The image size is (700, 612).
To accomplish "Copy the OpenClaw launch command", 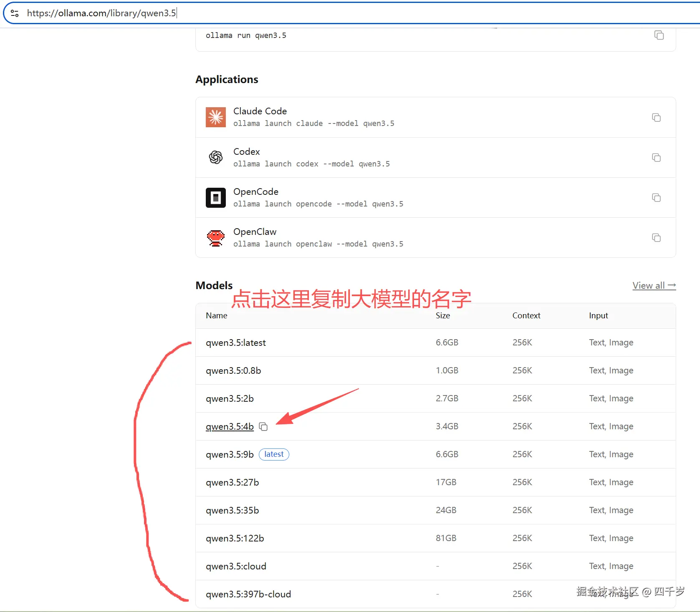I will pyautogui.click(x=656, y=237).
